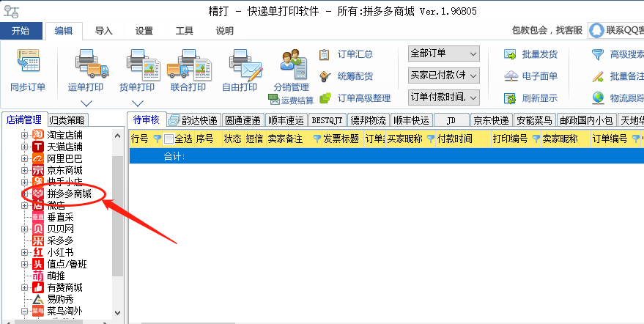This screenshot has width=644, height=324.
Task: Filter the 卖家备注 column
Action: pyautogui.click(x=317, y=139)
